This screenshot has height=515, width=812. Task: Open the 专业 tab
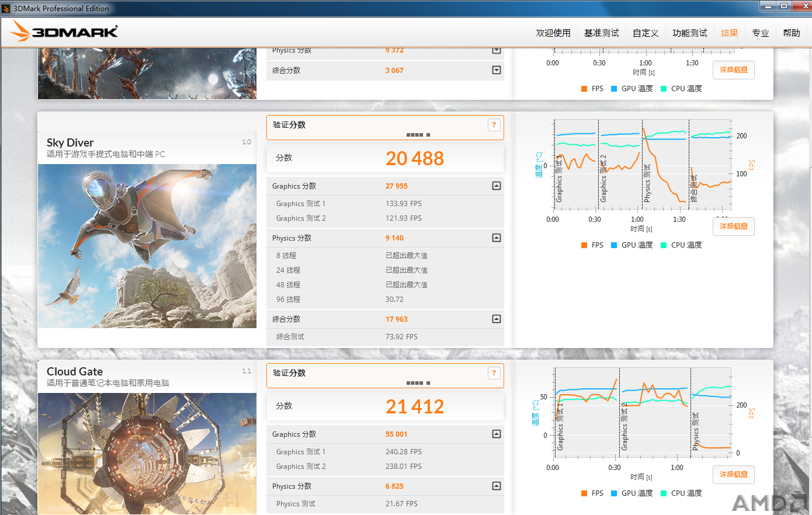tap(761, 33)
